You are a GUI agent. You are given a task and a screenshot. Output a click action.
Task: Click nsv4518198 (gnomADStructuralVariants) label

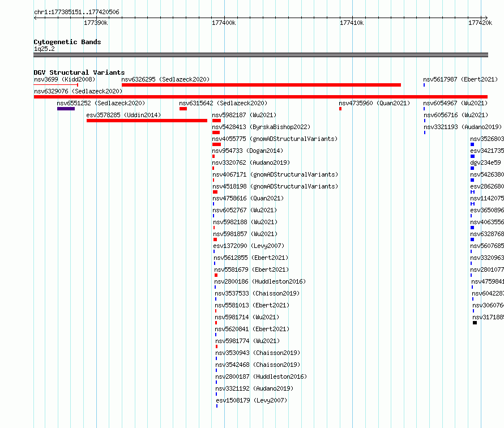point(275,186)
